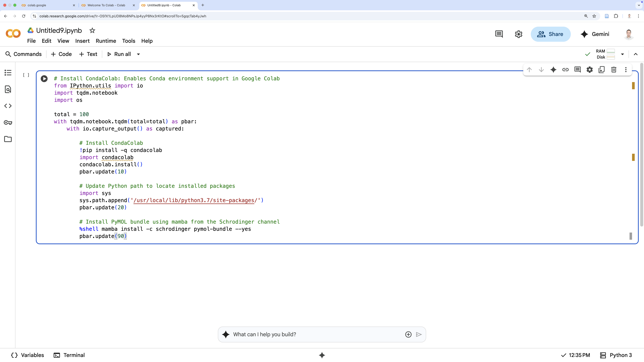Open the Files folder sidebar icon

8,139
